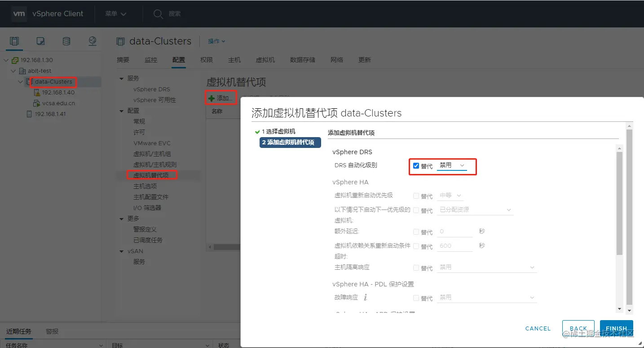
Task: Click the vCenter icon beside 192.168.1.30
Action: click(x=15, y=60)
